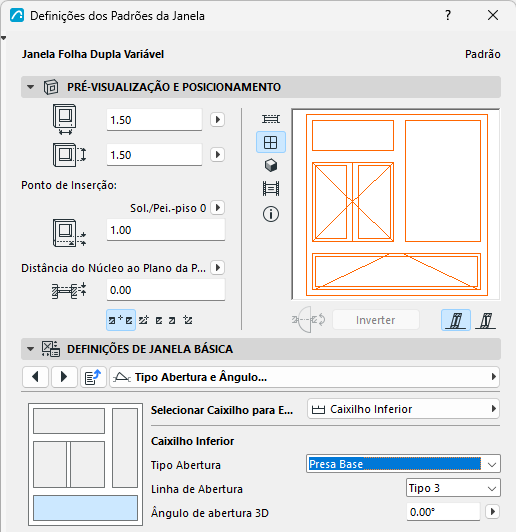Viewport: 516px width, 532px height.
Task: Collapse the Definições de Janela Básica section
Action: [x=31, y=349]
